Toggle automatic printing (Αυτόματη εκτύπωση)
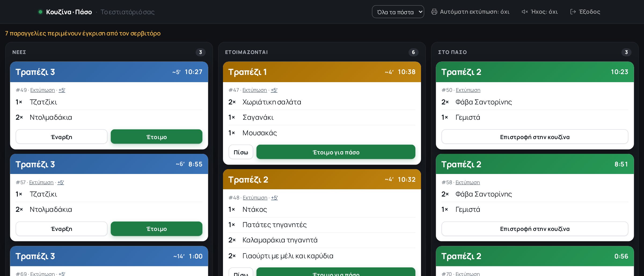 (x=470, y=12)
